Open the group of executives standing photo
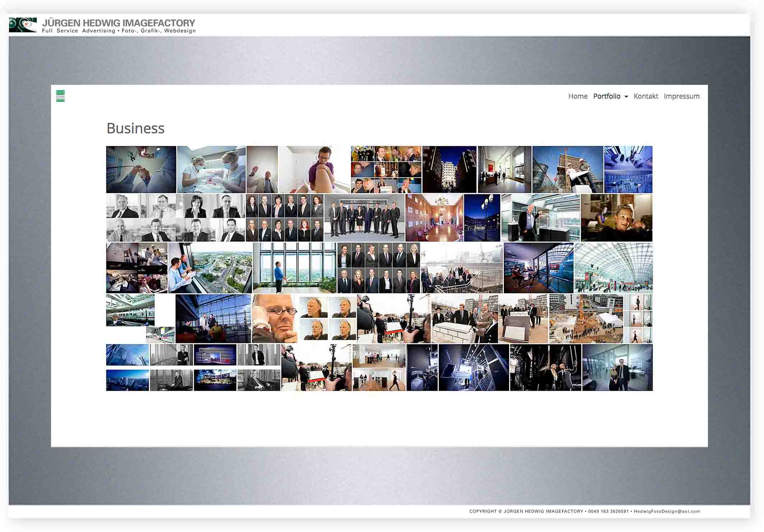 point(364,218)
